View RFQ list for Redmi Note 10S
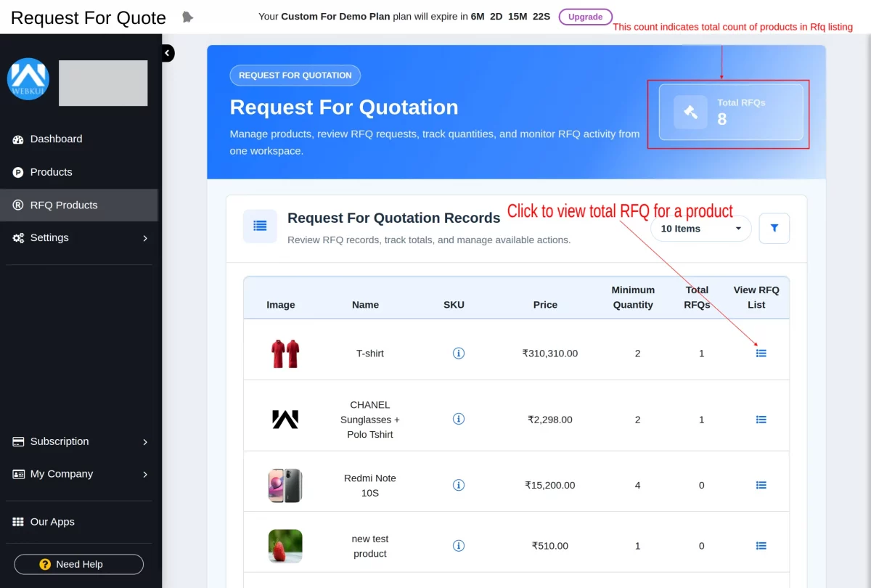 click(761, 485)
